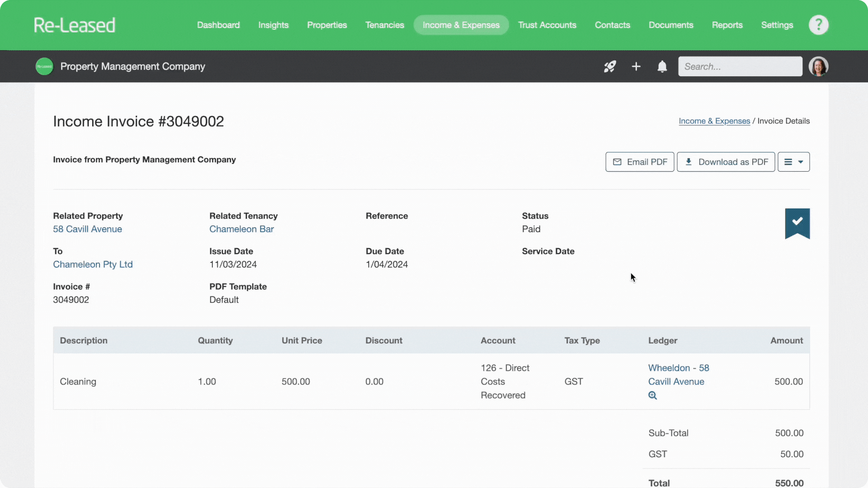Click the issue date 11/03/2024
This screenshot has width=868, height=488.
(x=233, y=264)
